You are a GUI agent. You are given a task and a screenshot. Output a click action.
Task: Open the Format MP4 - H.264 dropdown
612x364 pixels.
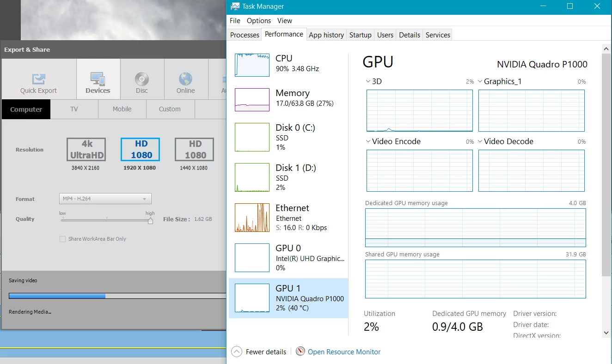coord(105,199)
